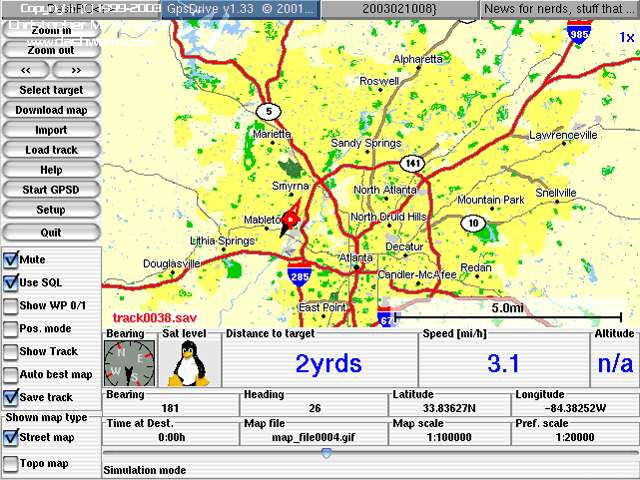This screenshot has height=480, width=640.
Task: Click the Route 5 highway shield near Marietta
Action: (x=267, y=111)
